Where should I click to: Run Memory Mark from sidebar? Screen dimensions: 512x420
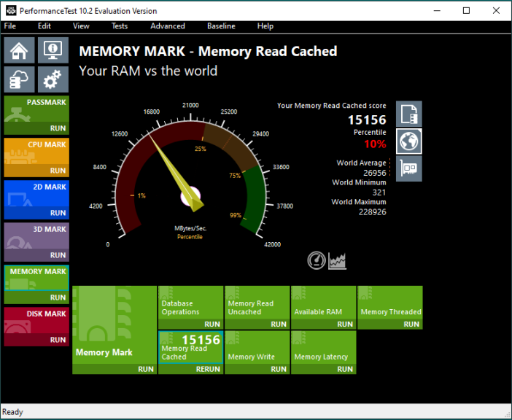tap(36, 297)
